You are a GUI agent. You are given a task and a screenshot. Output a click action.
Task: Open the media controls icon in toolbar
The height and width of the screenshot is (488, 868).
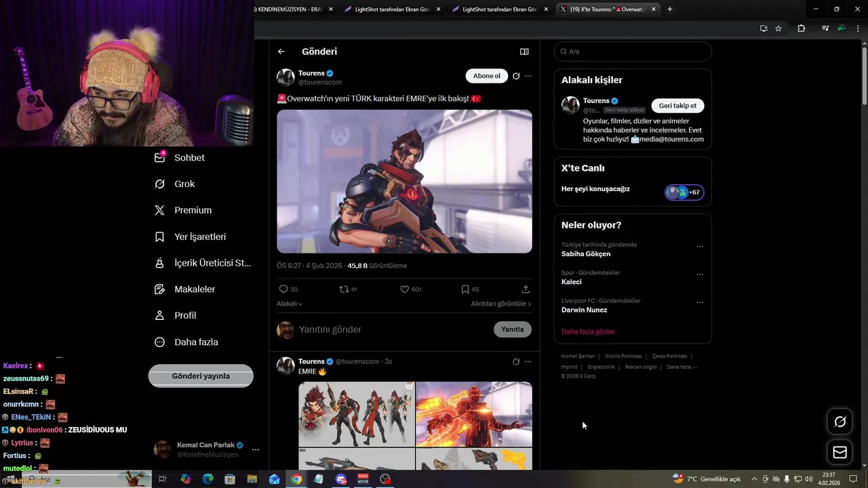[825, 28]
